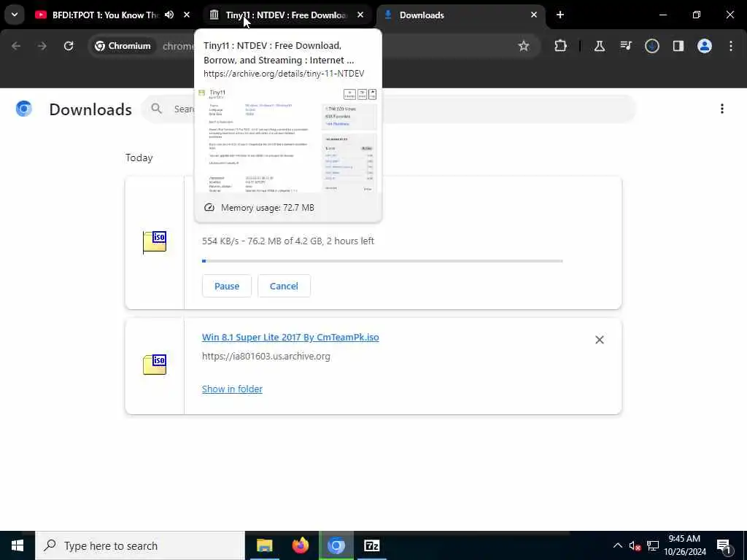Open the Extensions puzzle icon
The width and height of the screenshot is (747, 560).
tap(561, 46)
